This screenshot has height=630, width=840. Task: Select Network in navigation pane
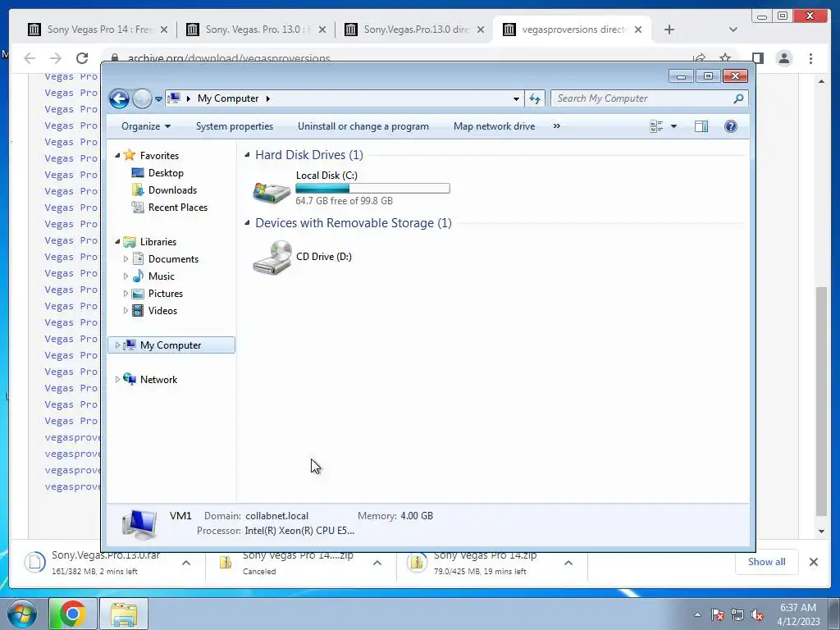coord(158,379)
